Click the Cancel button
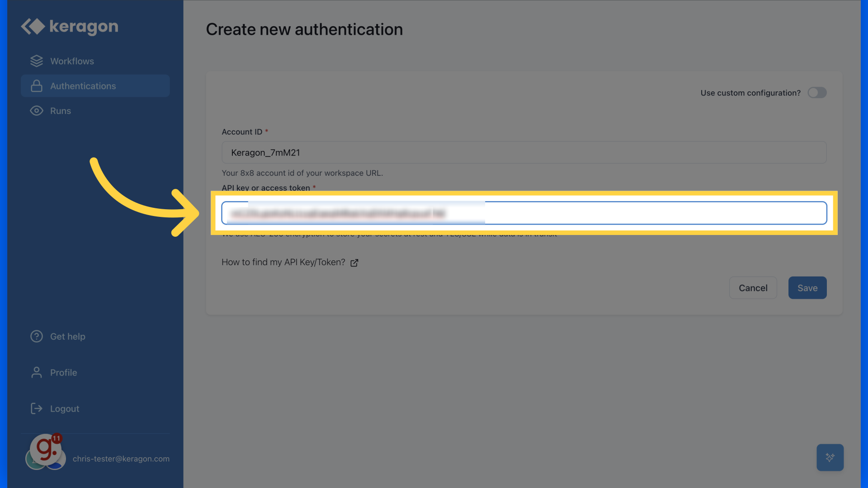The width and height of the screenshot is (868, 488). click(x=753, y=288)
